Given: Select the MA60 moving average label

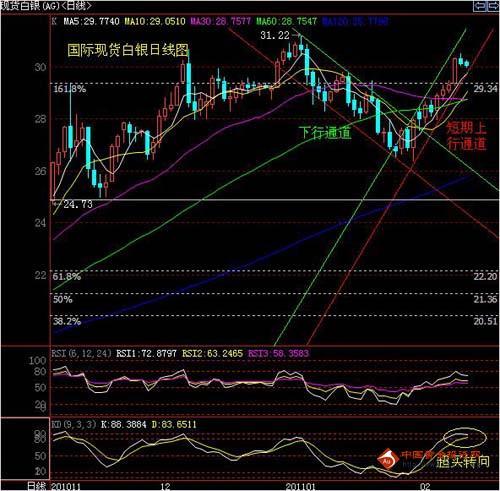Looking at the screenshot, I should pos(287,22).
